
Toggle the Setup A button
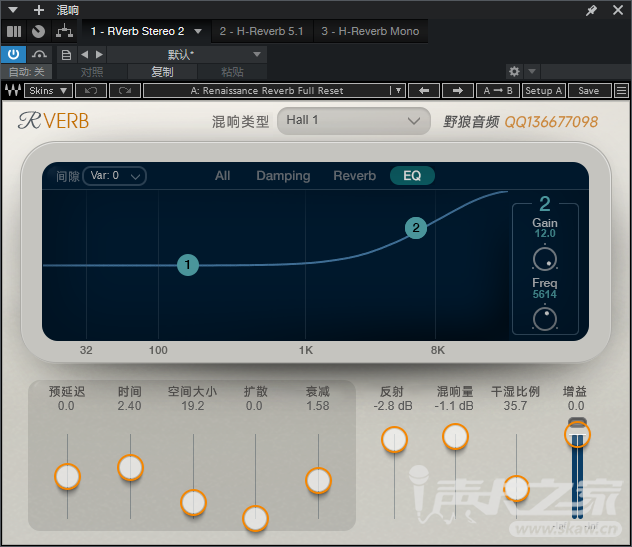pyautogui.click(x=544, y=91)
